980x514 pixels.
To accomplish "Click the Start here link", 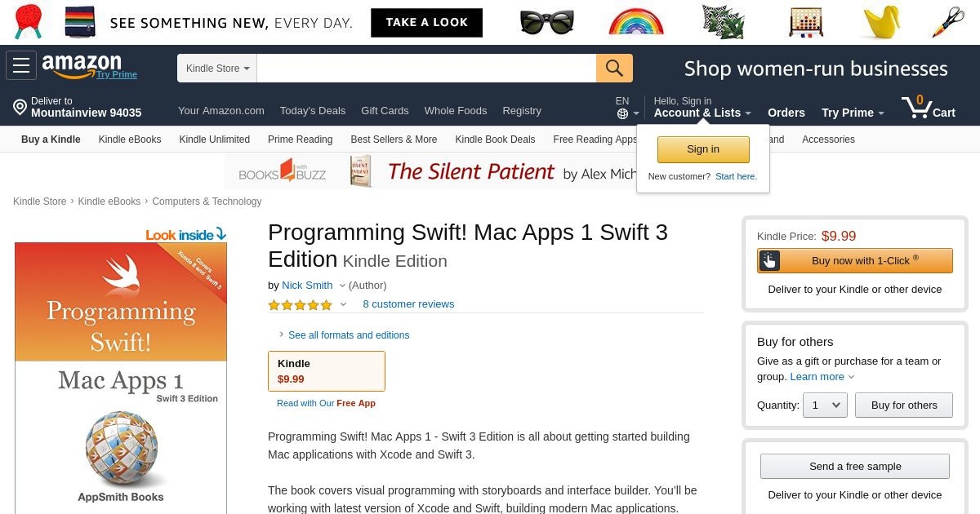I will coord(736,176).
